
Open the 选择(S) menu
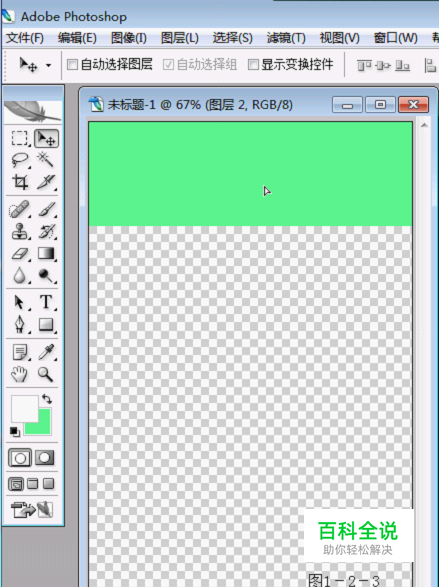point(232,38)
